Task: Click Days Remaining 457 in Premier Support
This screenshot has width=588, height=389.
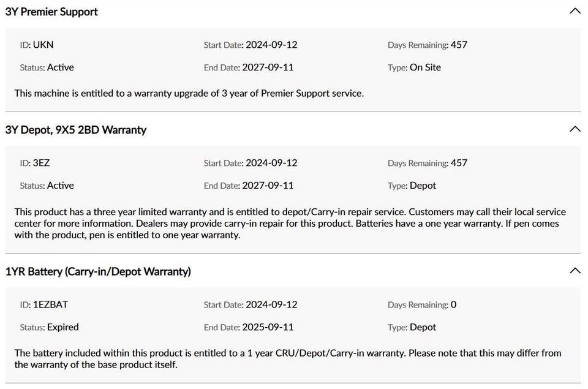Action: coord(459,45)
